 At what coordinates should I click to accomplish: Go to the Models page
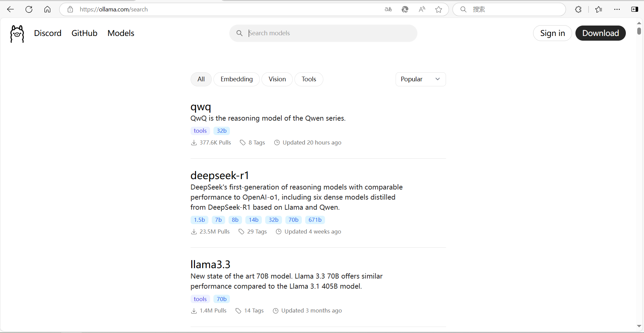pyautogui.click(x=121, y=33)
